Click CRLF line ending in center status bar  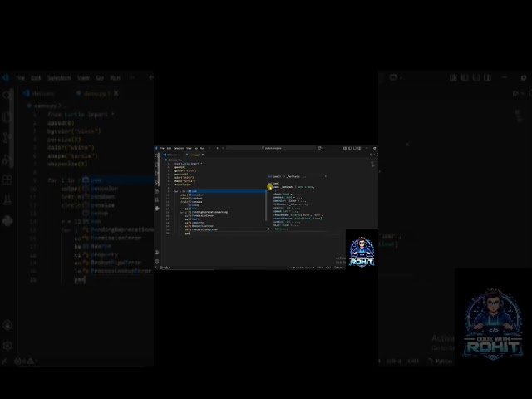pyautogui.click(x=328, y=268)
